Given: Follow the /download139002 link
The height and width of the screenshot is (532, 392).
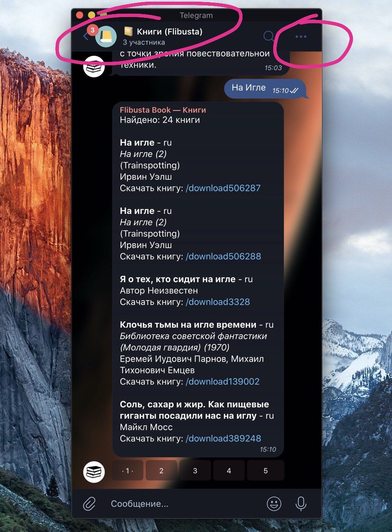Looking at the screenshot, I should pyautogui.click(x=223, y=382).
